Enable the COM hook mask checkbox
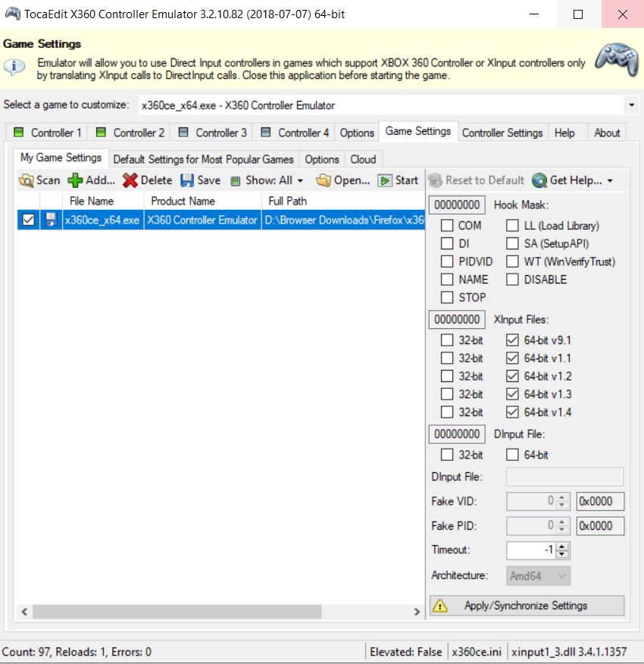This screenshot has width=644, height=664. click(447, 225)
